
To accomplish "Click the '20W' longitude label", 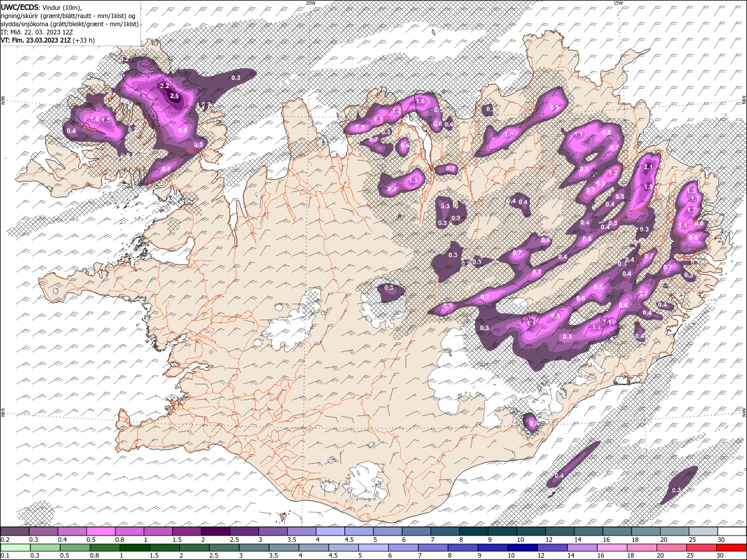I will (x=310, y=3).
